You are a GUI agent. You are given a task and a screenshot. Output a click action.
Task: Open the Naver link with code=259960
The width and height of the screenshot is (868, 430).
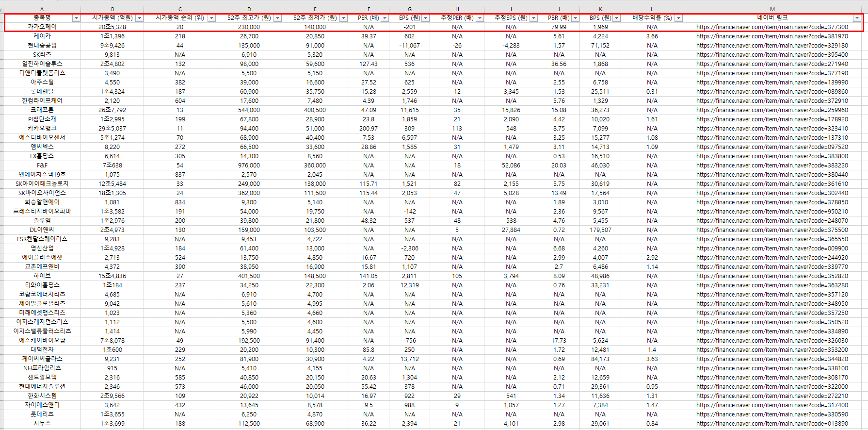[x=772, y=110]
